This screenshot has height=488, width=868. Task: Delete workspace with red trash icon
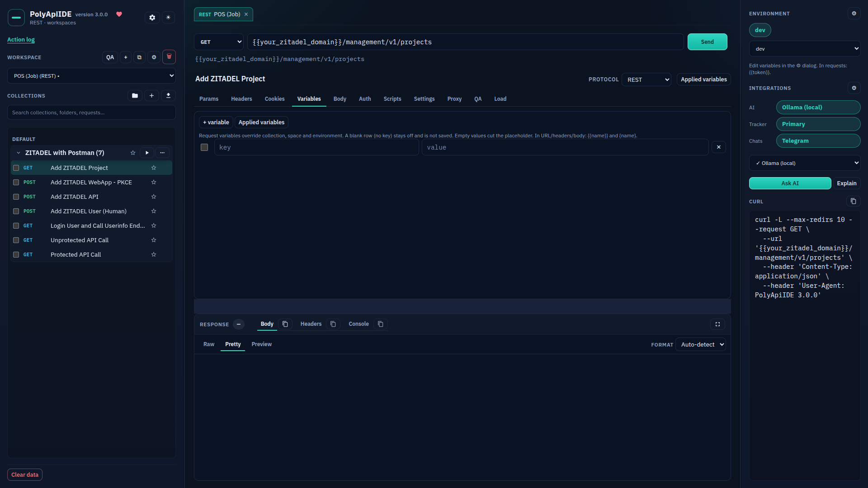coord(169,57)
